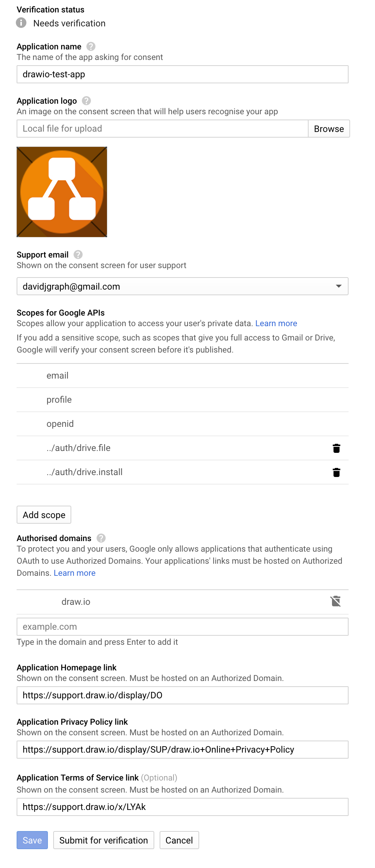
Task: Click the Authorised domains help icon
Action: 101,538
